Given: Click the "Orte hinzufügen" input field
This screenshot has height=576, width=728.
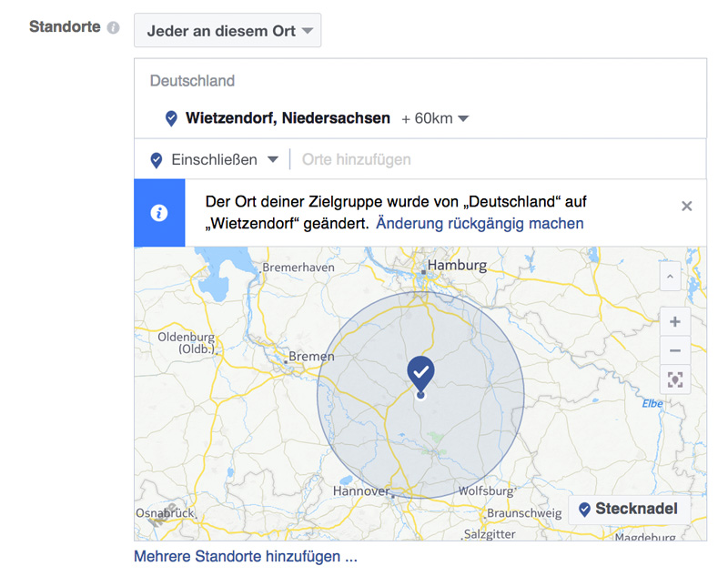Looking at the screenshot, I should (491, 160).
